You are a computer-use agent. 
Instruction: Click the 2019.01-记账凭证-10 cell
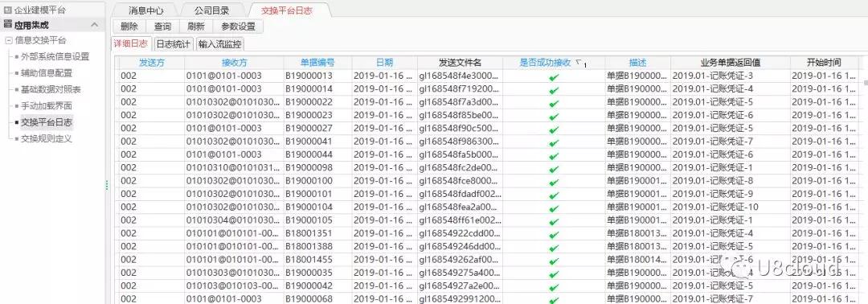coord(731,207)
